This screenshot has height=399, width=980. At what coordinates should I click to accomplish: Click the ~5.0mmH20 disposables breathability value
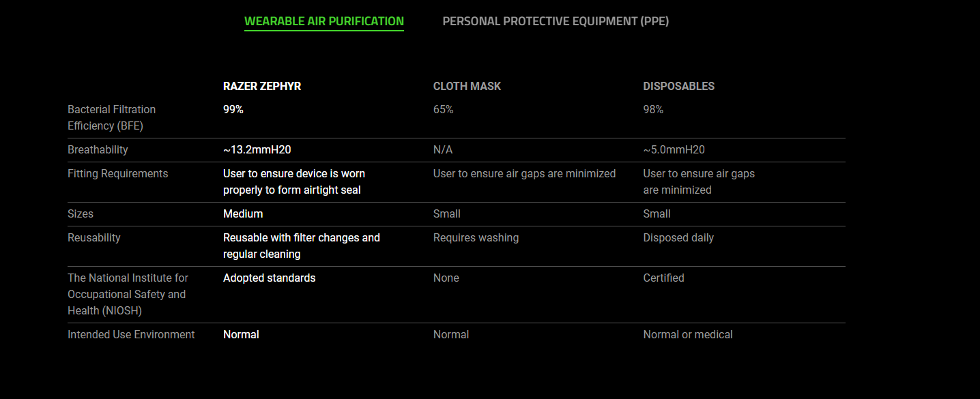coord(674,150)
